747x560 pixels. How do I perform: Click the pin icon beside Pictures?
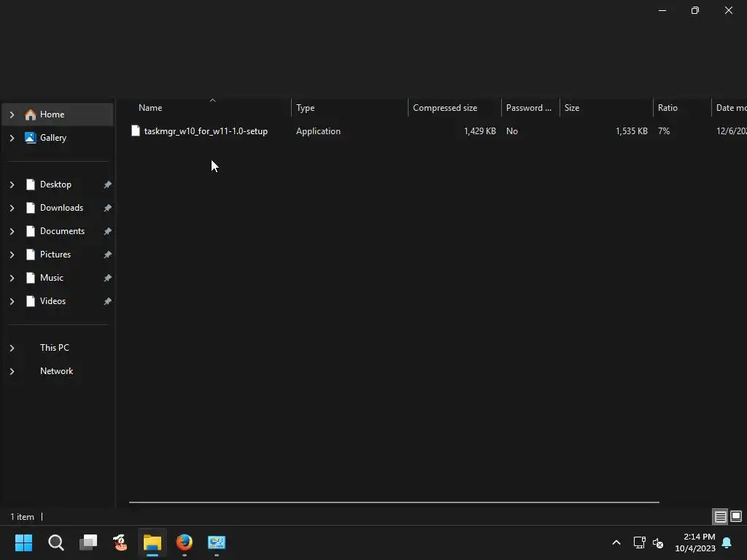tap(108, 254)
